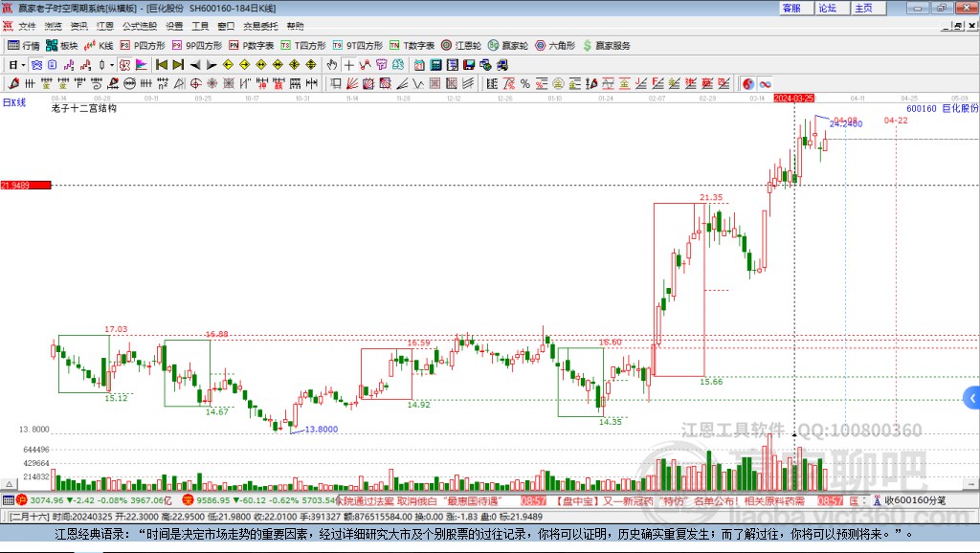
Task: Switch to the K线 candlestick chart
Action: (x=99, y=46)
